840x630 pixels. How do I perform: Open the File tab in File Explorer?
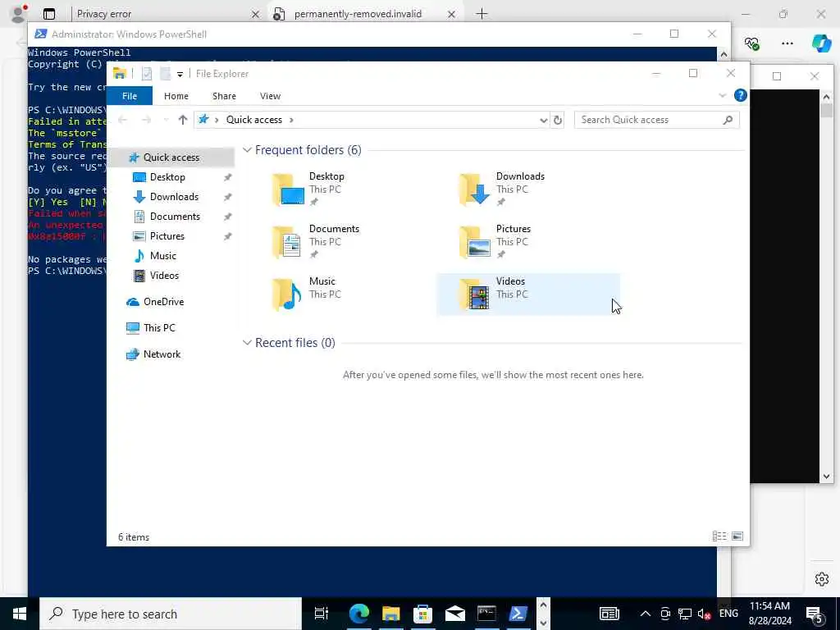(x=129, y=96)
